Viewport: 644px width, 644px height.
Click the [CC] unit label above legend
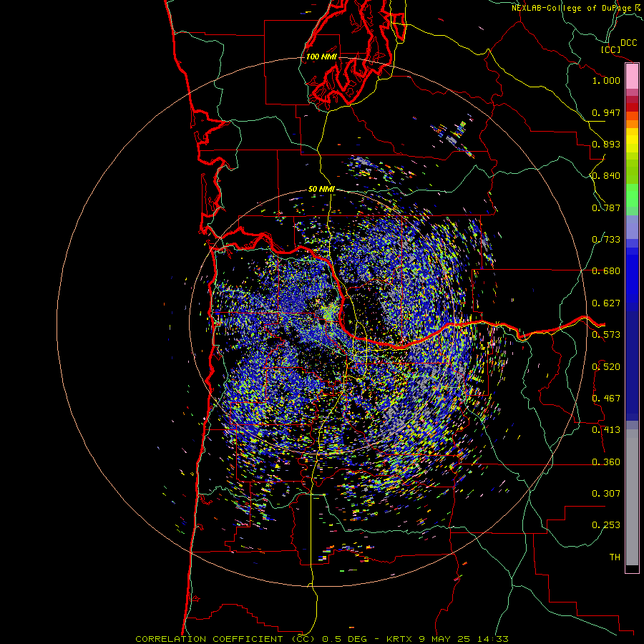(610, 49)
